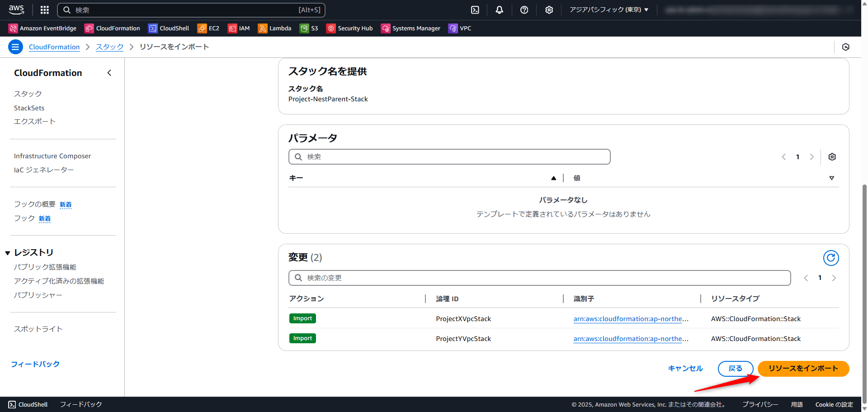Open the Asia Pacific (Tokyo) region dropdown
The image size is (868, 412).
(609, 9)
